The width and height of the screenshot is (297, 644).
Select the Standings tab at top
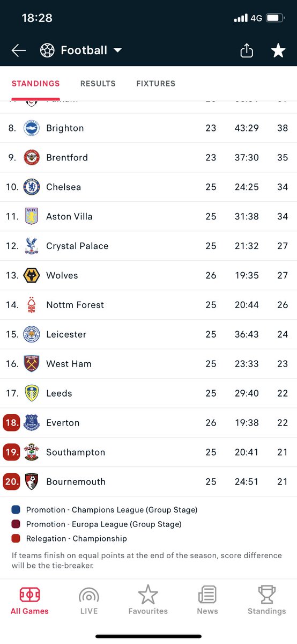pyautogui.click(x=36, y=84)
